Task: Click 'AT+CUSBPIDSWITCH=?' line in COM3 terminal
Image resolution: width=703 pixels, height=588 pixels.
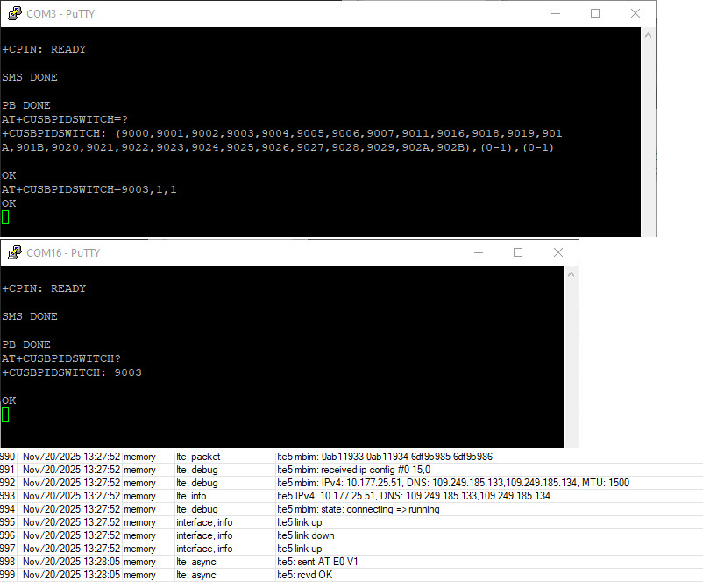Action: click(65, 119)
